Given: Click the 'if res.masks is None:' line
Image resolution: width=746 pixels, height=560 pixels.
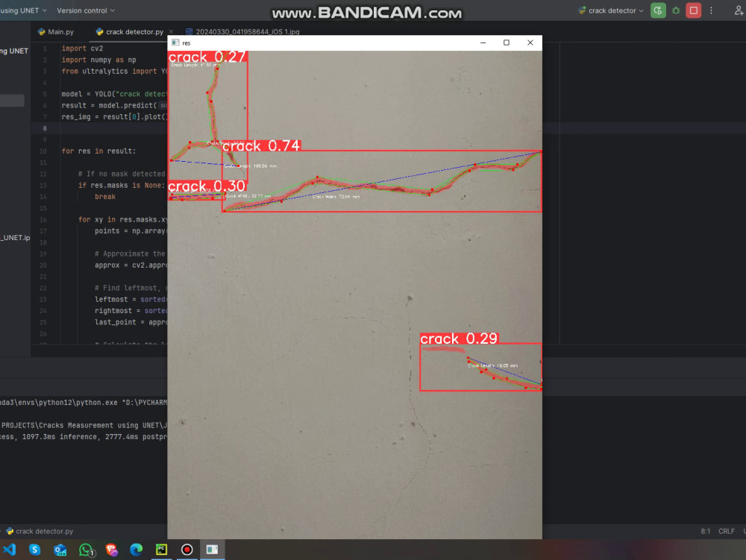Looking at the screenshot, I should (x=122, y=186).
